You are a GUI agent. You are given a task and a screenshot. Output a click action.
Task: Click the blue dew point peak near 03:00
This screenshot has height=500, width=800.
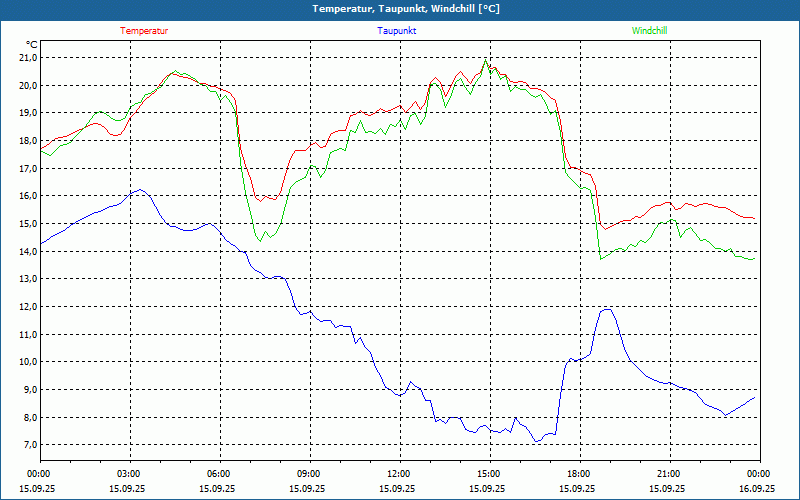coord(139,190)
